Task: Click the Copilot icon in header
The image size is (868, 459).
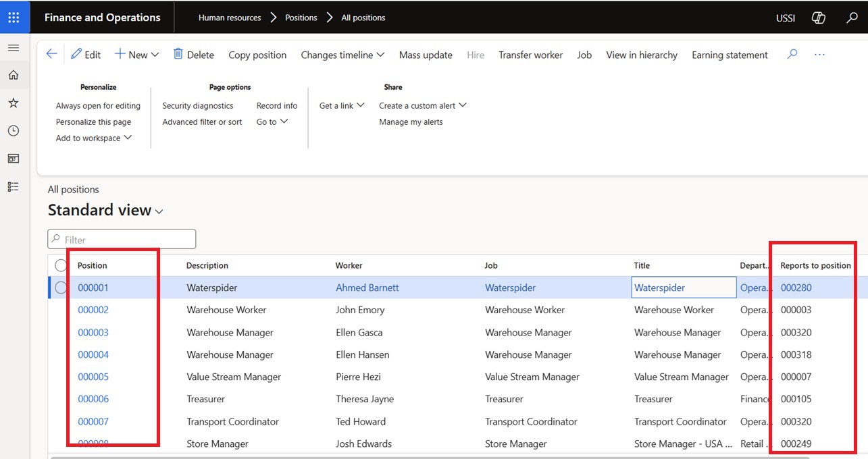Action: 818,18
